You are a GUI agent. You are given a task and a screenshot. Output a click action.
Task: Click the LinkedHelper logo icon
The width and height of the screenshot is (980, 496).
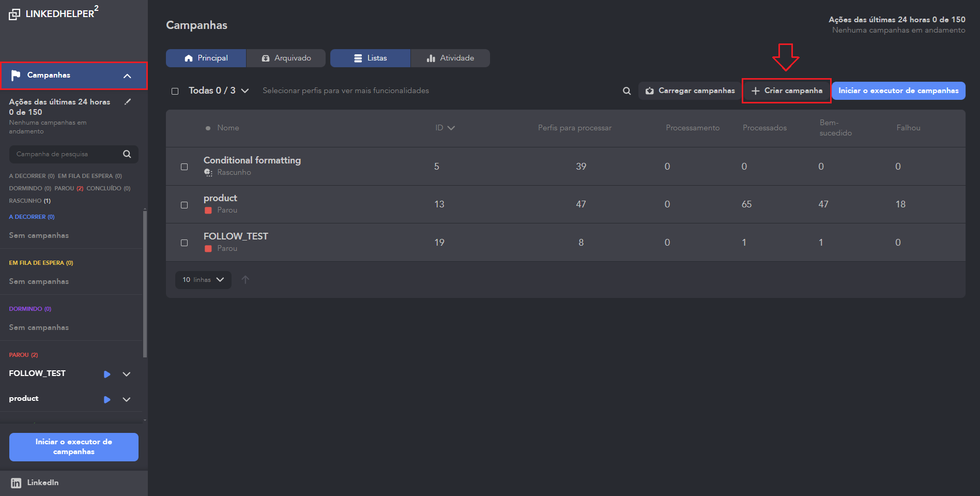point(14,14)
